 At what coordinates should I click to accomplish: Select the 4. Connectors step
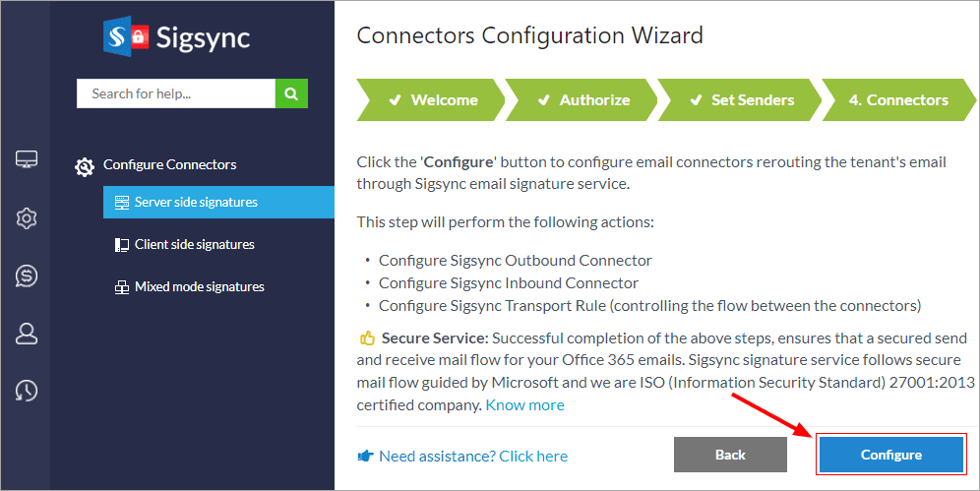tap(897, 100)
